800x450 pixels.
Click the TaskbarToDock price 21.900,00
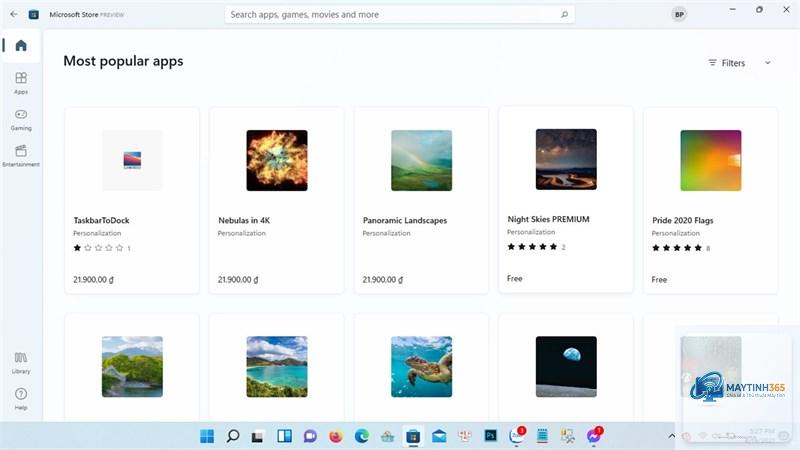tap(93, 280)
